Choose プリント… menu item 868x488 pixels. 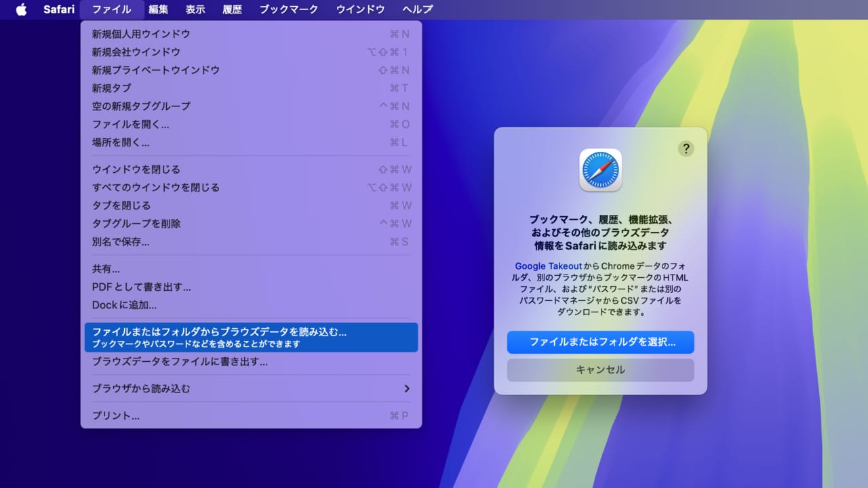pos(251,416)
